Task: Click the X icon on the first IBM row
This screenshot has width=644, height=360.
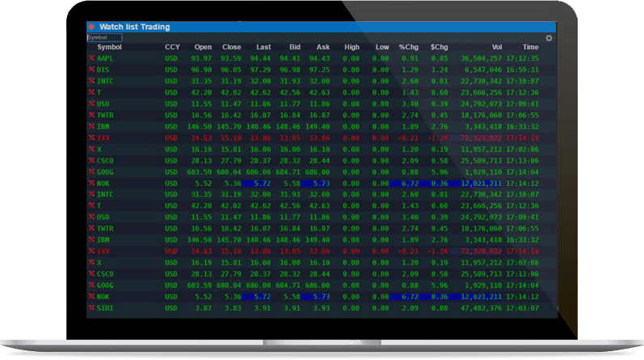Action: (x=91, y=126)
